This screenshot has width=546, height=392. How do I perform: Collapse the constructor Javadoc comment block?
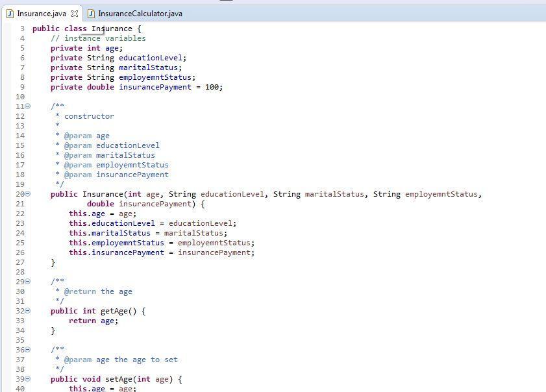26,106
